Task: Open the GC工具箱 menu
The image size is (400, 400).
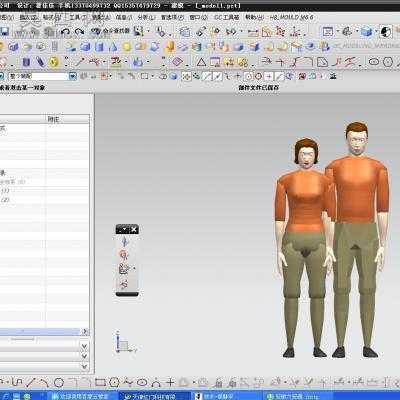Action: click(226, 17)
